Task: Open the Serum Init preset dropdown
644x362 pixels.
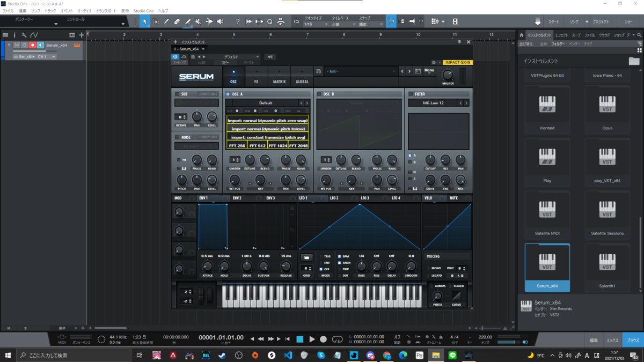Action: (361, 71)
